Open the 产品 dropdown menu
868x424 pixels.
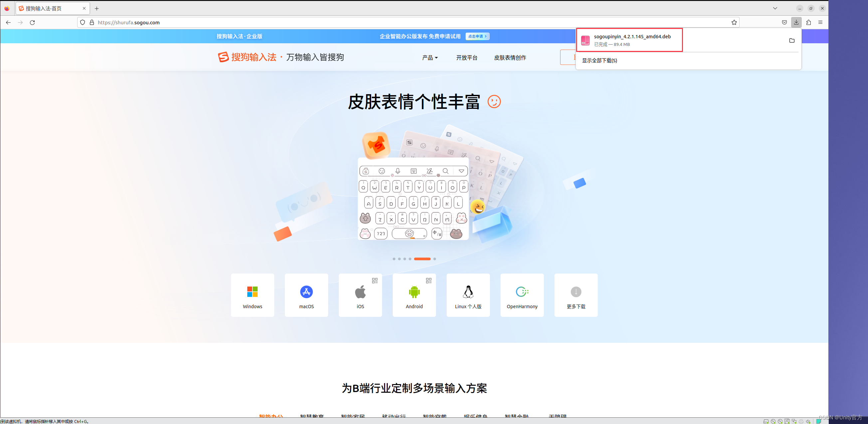tap(429, 57)
